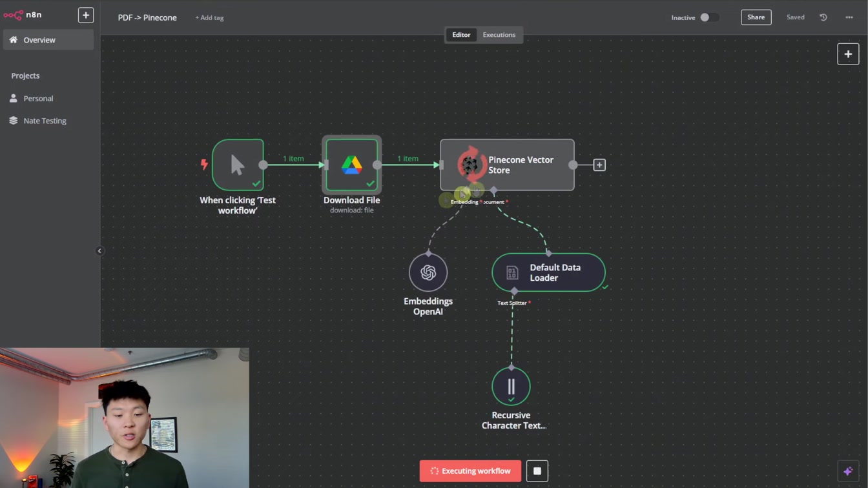Open Overview in the sidebar
The height and width of the screenshot is (488, 868).
pos(48,40)
